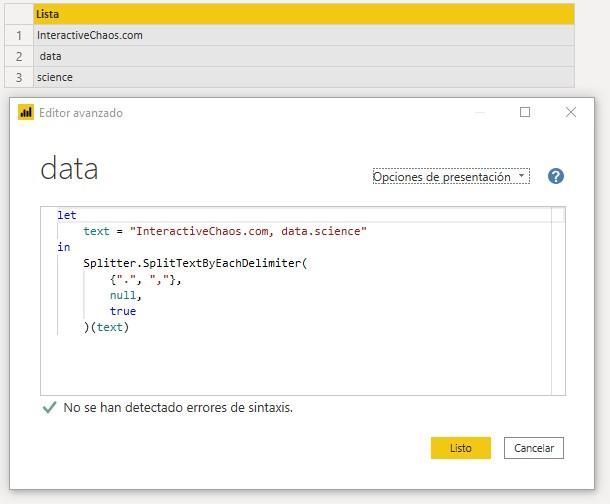Click row number 3 in the list
This screenshot has width=610, height=504.
pos(18,77)
